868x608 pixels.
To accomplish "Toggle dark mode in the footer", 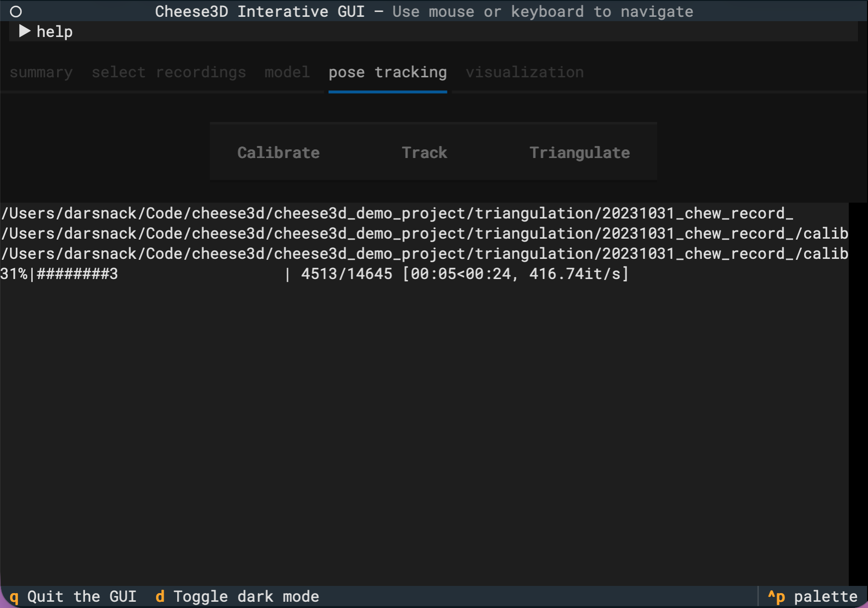I will click(x=237, y=596).
